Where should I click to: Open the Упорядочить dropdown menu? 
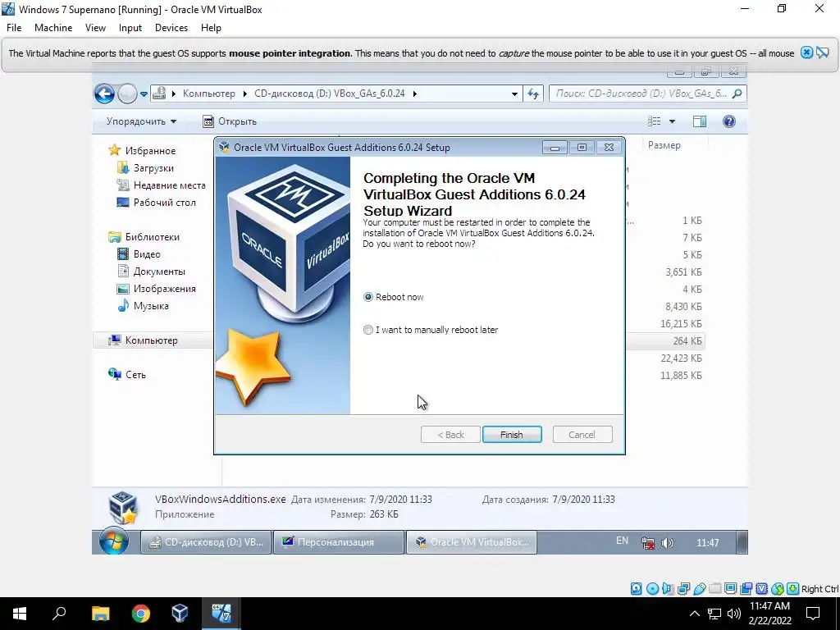click(x=141, y=121)
